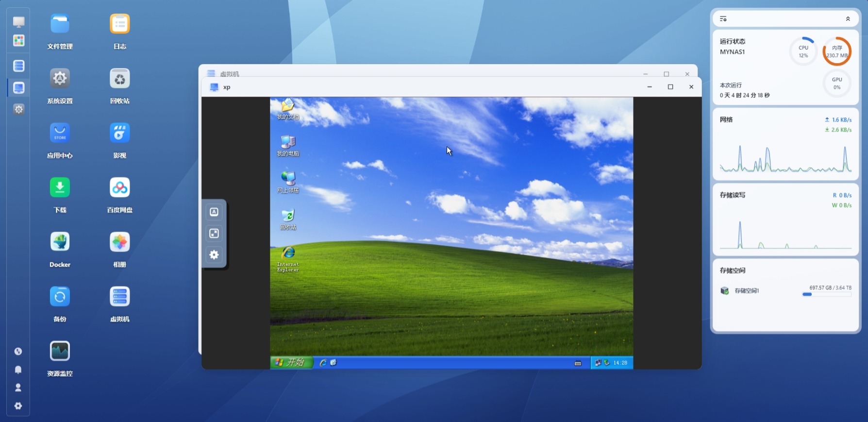Image resolution: width=868 pixels, height=422 pixels.
Task: Open the clock icon near the sidebar bottom
Action: pyautogui.click(x=18, y=351)
